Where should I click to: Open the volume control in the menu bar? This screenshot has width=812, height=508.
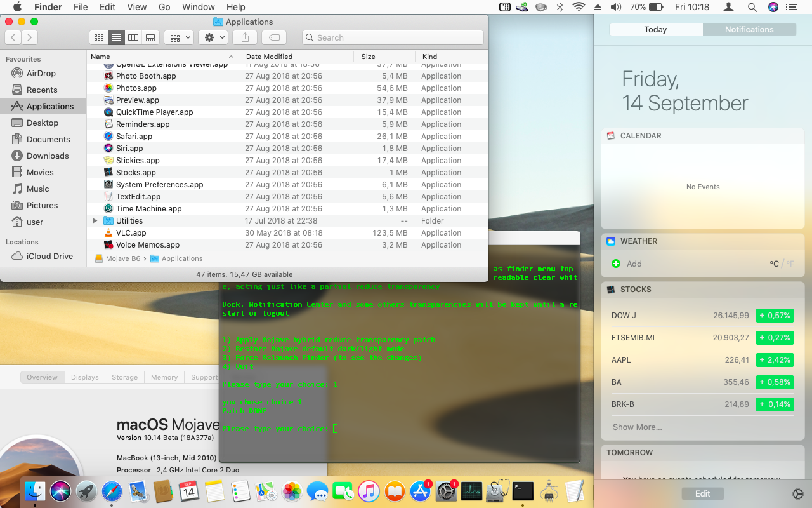(x=615, y=7)
